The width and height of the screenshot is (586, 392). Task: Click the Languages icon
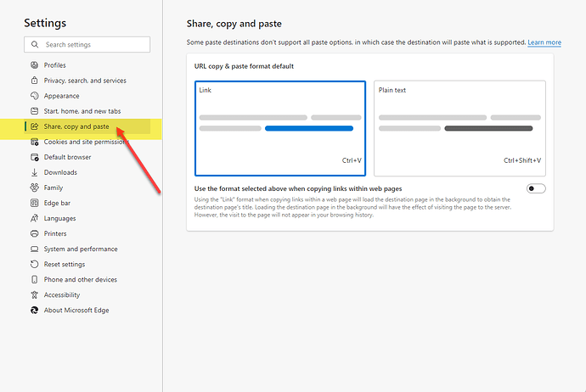click(34, 218)
